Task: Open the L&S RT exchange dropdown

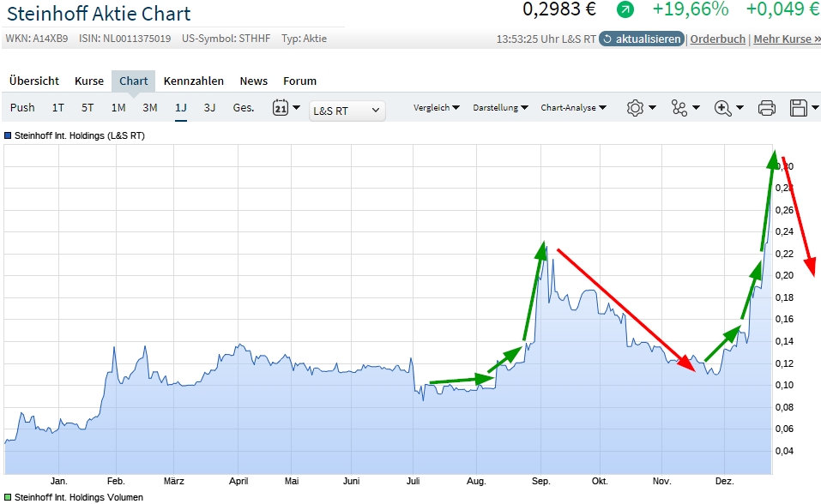Action: click(x=347, y=111)
